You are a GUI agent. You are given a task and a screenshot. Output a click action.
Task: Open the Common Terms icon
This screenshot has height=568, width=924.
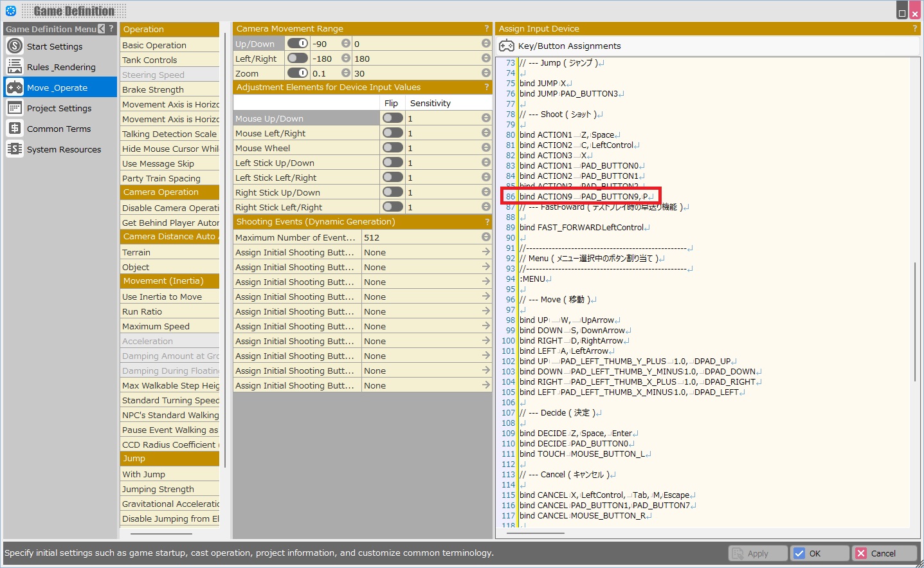15,129
